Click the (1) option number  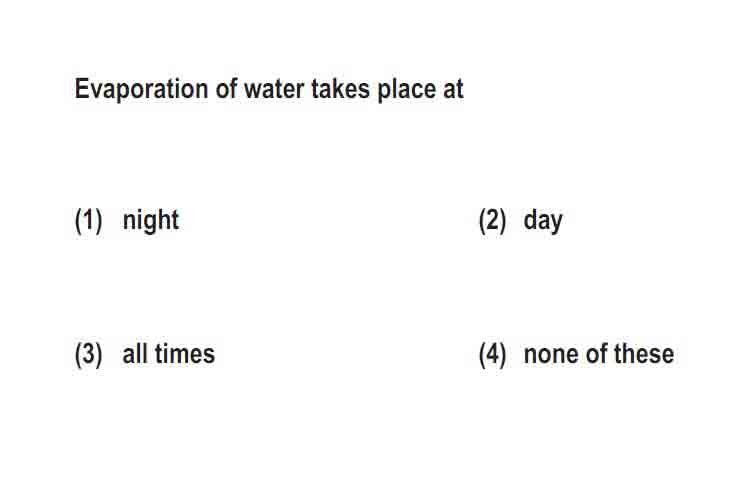(x=88, y=221)
